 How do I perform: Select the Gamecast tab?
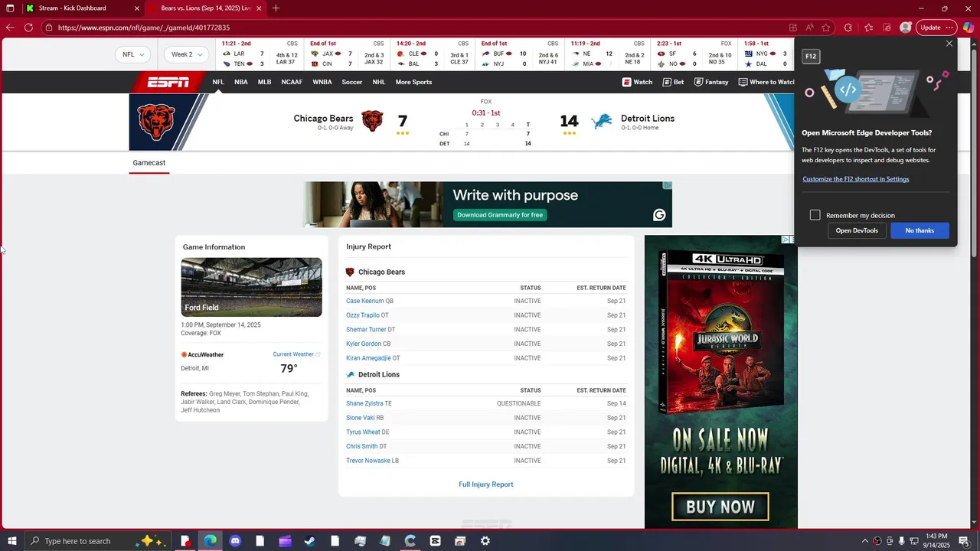click(x=149, y=163)
